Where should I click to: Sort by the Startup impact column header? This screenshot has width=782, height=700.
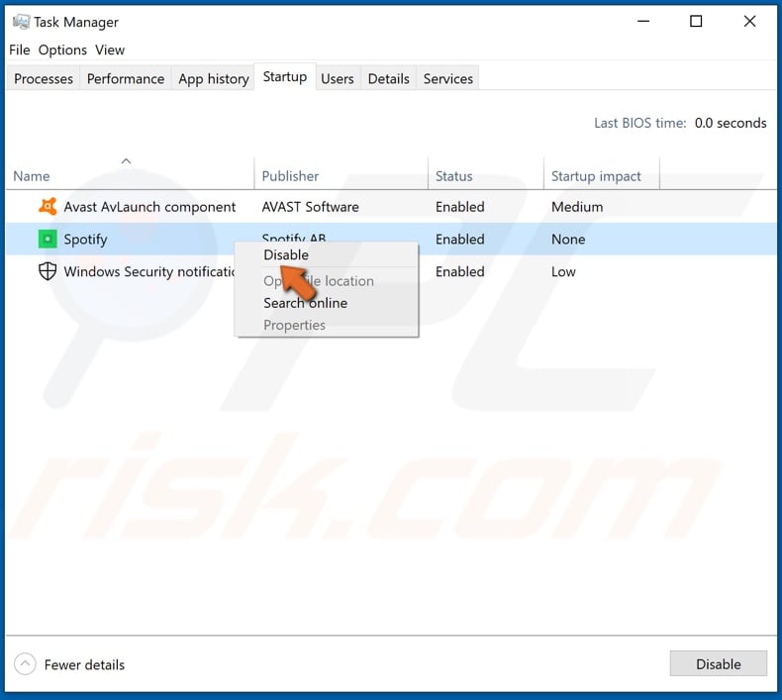click(x=596, y=176)
